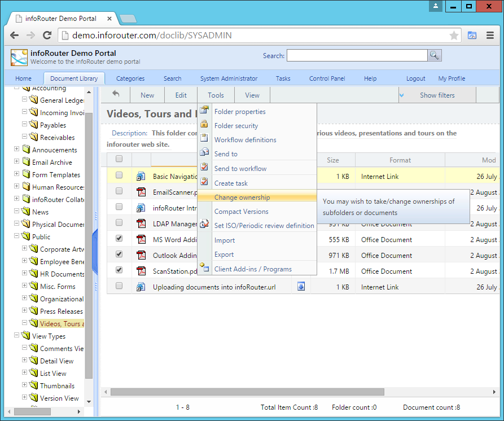Click the LDAP Manager PDF icon

(141, 223)
